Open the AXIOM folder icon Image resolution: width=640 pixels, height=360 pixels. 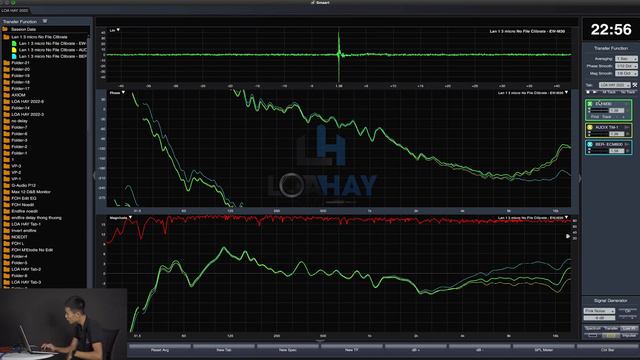6,95
